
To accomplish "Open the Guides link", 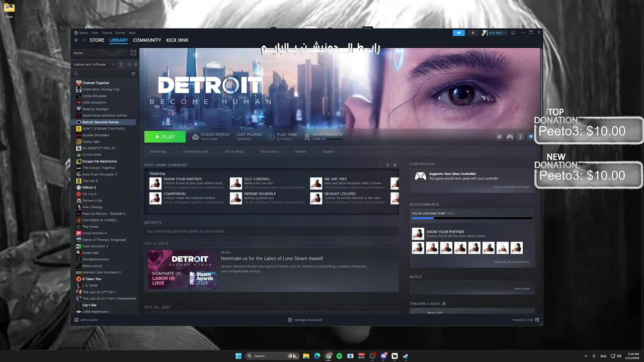I will tap(300, 151).
